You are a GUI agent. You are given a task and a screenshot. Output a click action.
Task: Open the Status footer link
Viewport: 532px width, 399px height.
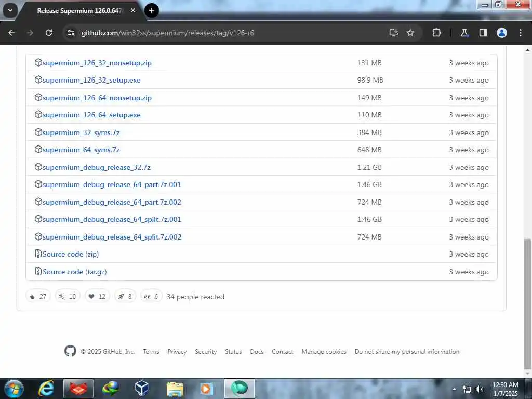(x=233, y=352)
